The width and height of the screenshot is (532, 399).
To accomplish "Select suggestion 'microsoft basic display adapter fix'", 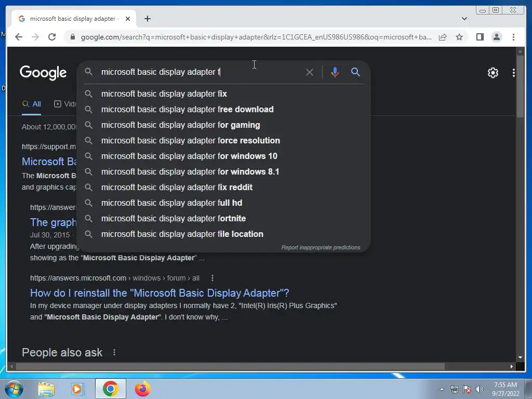I will (x=224, y=94).
